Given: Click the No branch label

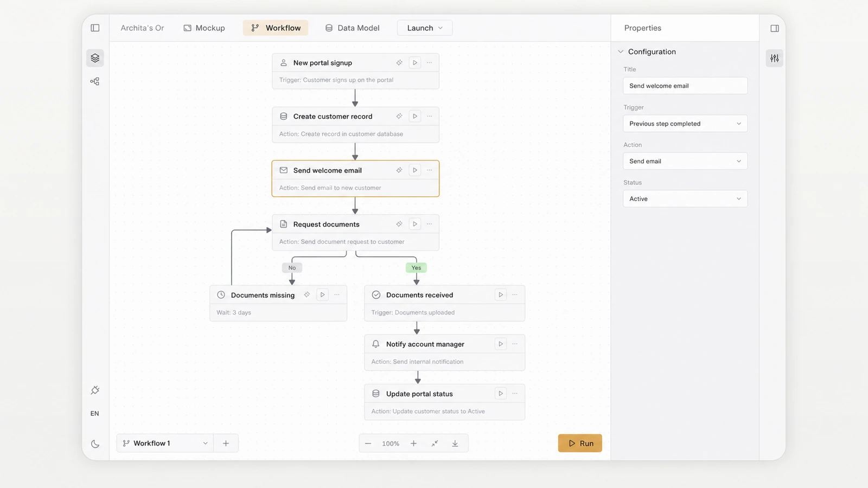Looking at the screenshot, I should (x=292, y=268).
